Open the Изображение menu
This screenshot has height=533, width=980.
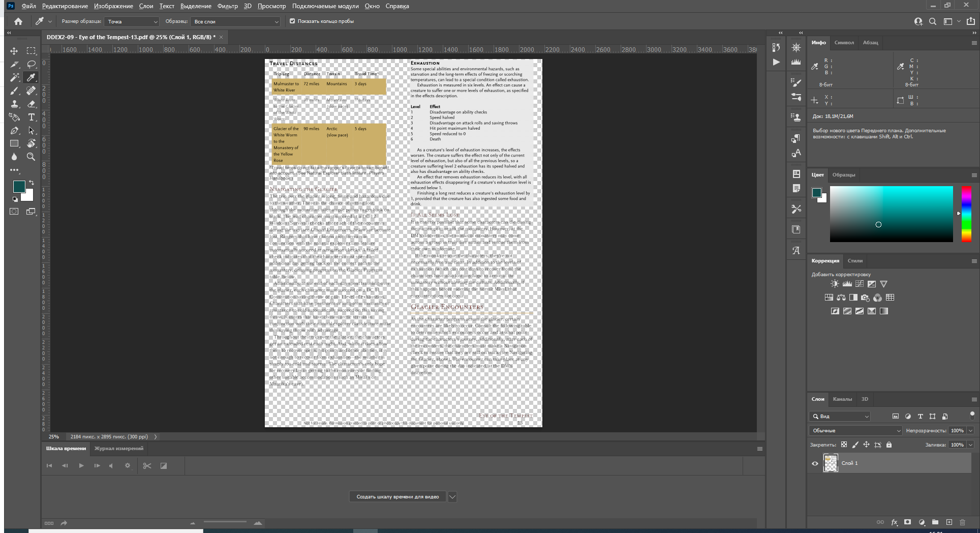pyautogui.click(x=113, y=6)
